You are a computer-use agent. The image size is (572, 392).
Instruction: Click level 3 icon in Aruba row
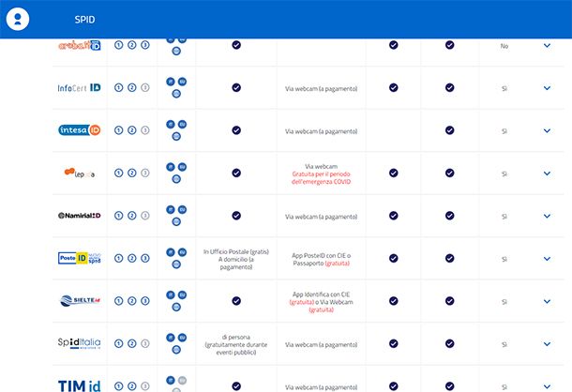coord(145,45)
